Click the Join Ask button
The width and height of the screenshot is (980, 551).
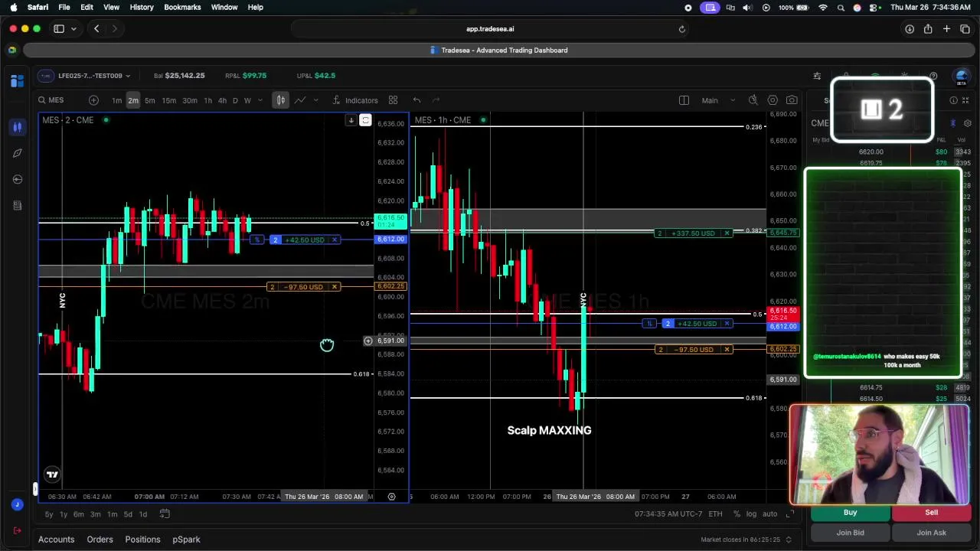coord(931,533)
